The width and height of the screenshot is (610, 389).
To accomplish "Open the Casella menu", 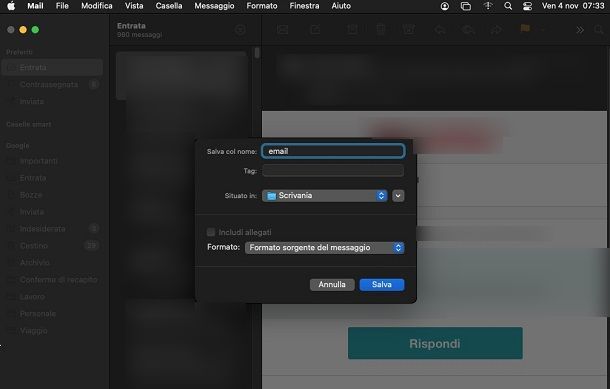I will click(169, 6).
